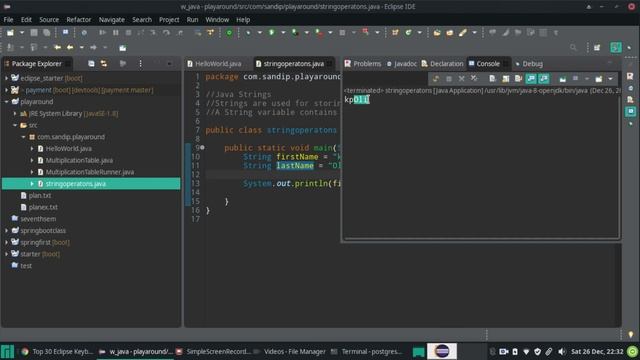Image resolution: width=640 pixels, height=360 pixels.
Task: Click the Resume debug icon
Action: [102, 33]
